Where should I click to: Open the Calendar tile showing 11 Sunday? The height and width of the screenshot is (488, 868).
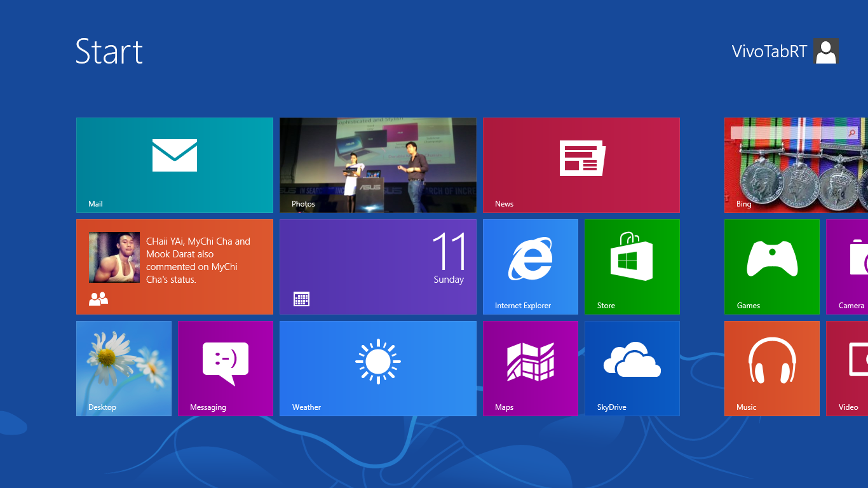[x=378, y=267]
